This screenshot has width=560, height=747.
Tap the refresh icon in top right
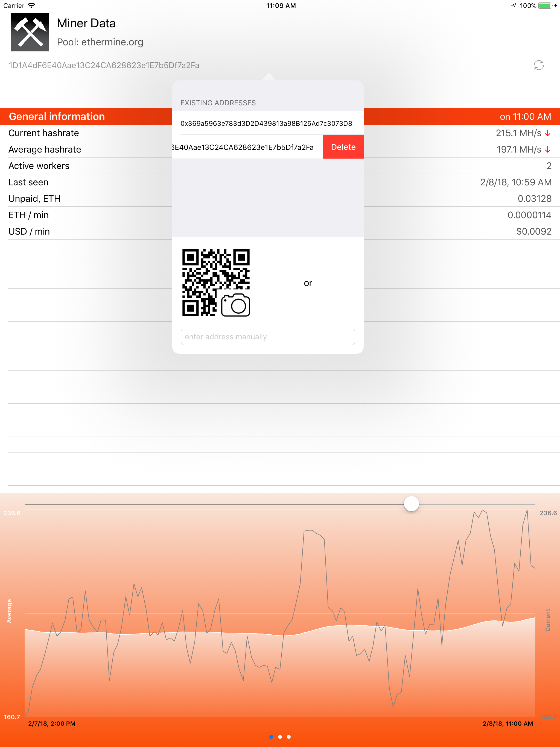538,65
